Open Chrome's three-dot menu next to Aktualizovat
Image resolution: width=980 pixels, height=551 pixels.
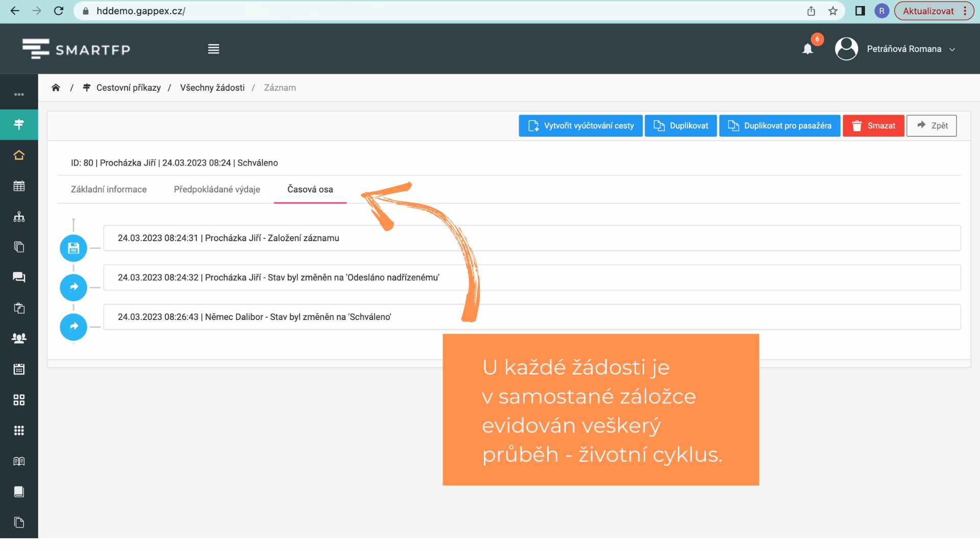965,11
